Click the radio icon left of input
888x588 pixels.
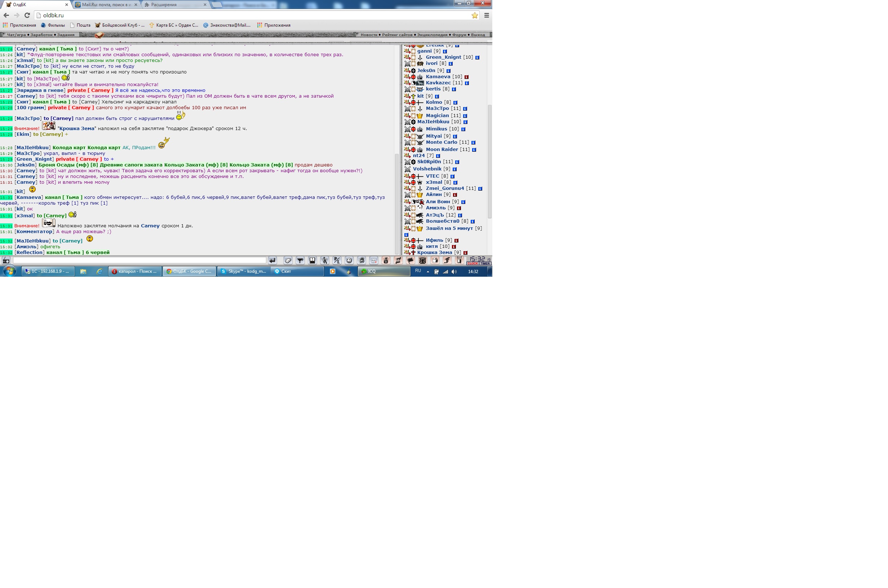pyautogui.click(x=6, y=260)
